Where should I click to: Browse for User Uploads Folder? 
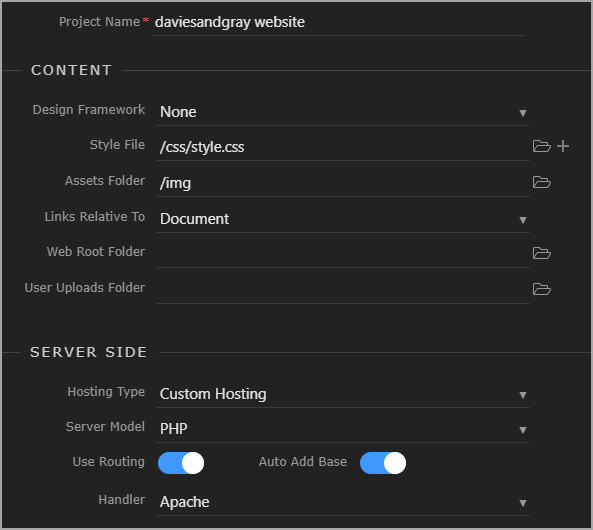click(x=541, y=289)
